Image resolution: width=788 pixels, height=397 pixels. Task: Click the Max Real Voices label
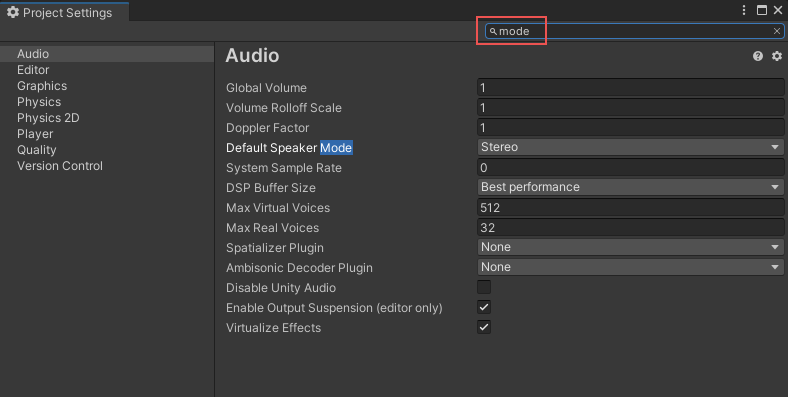click(272, 228)
